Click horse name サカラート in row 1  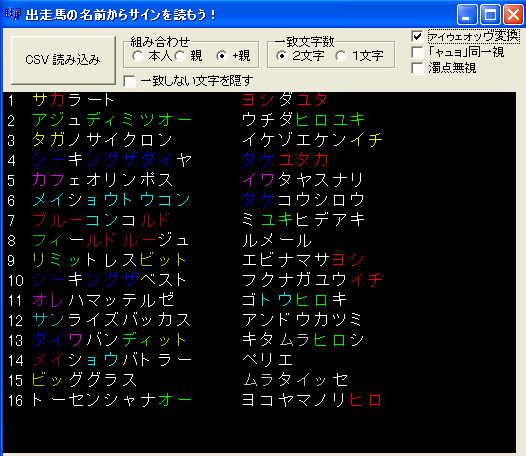73,100
